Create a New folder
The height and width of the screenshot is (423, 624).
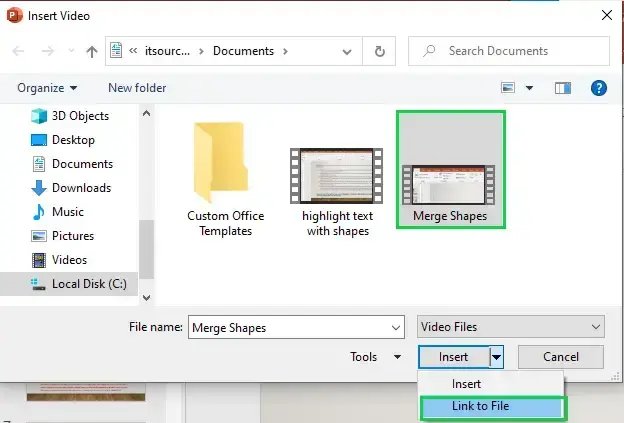point(137,88)
